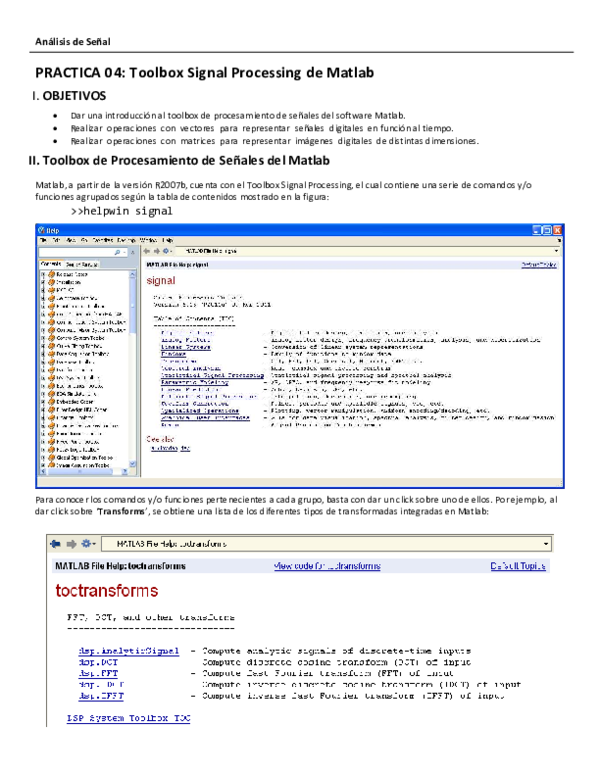The image size is (600, 776).
Task: Open the Desktop menu in Help window
Action: 126,240
